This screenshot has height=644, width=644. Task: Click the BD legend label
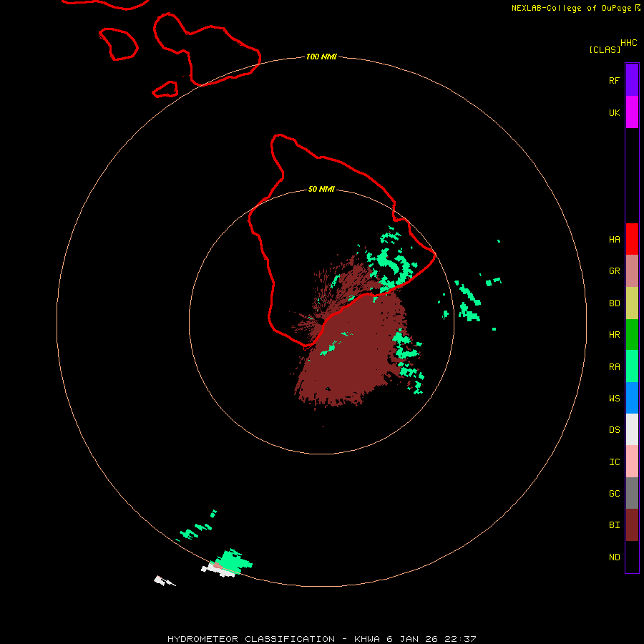pos(614,303)
